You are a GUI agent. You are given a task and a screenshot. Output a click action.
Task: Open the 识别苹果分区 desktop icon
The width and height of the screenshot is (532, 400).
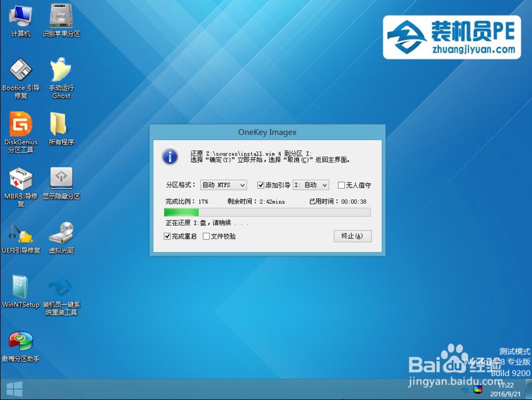(61, 20)
